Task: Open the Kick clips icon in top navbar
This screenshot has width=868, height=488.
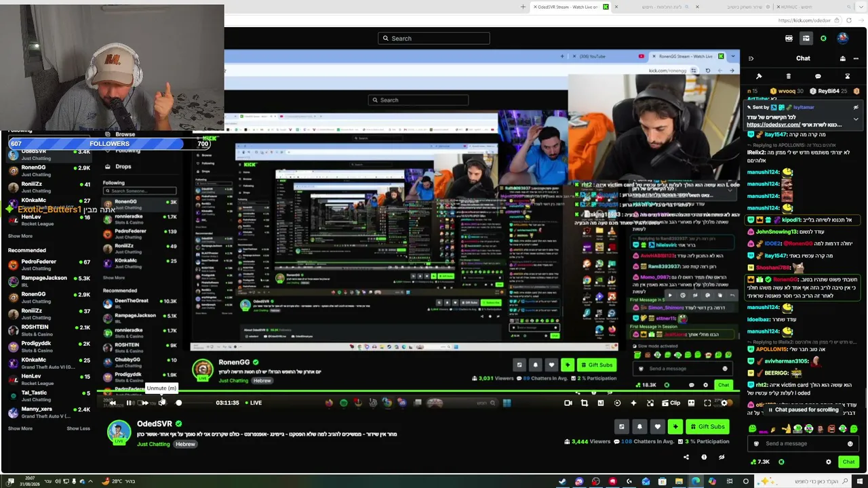Action: tap(789, 38)
